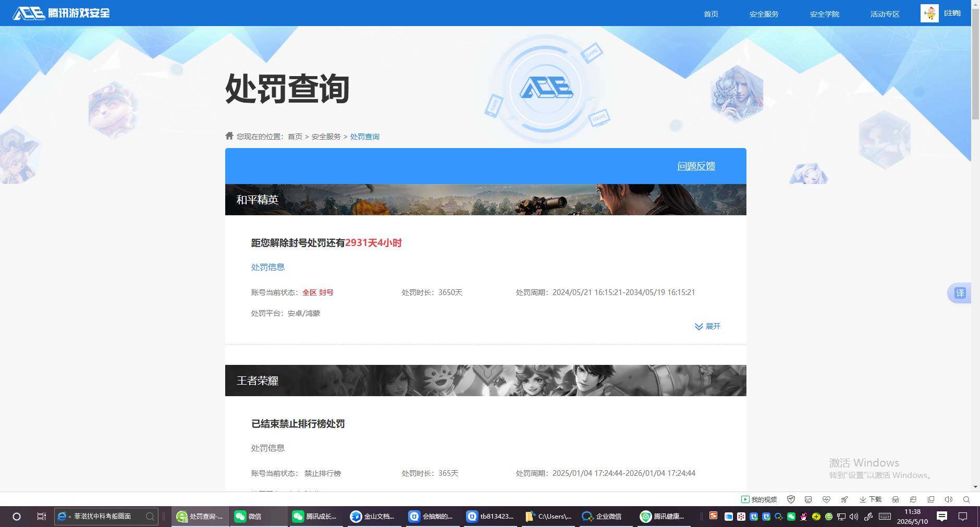Click the incognito glasses icon in status bar

896,499
